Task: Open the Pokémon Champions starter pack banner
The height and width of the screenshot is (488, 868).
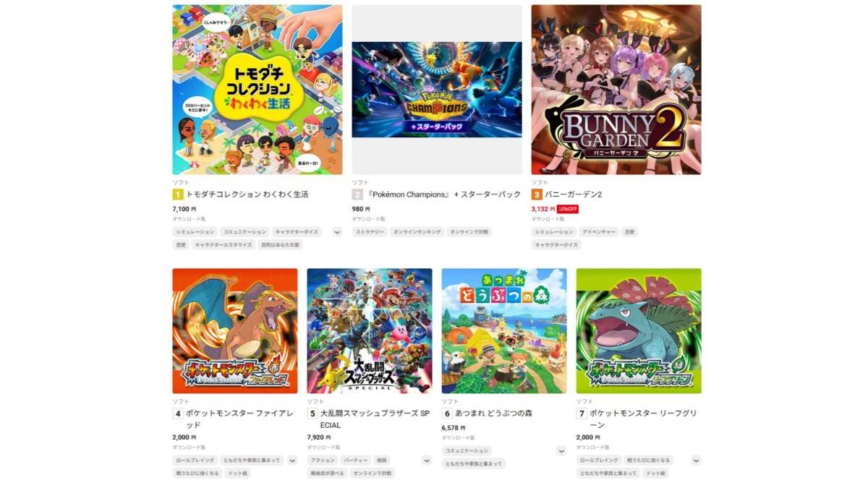Action: click(437, 90)
